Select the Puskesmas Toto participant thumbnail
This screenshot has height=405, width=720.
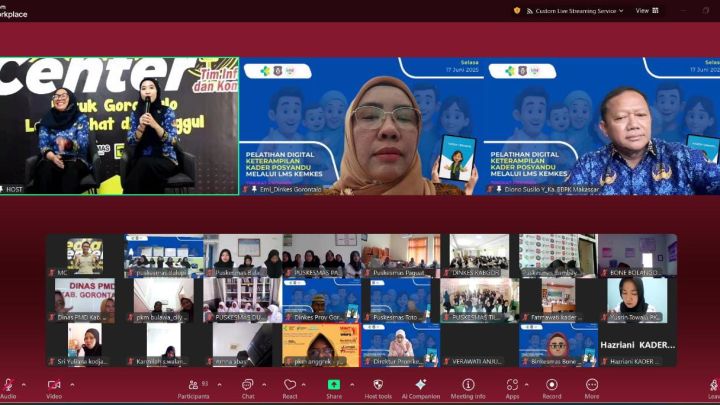tap(400, 300)
